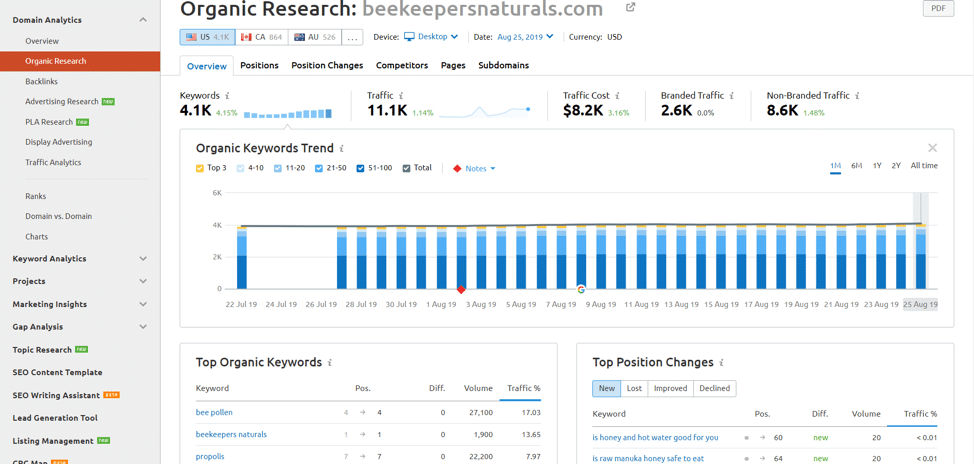Toggle the 51-100 positions checkbox
Viewport: 974px width, 464px height.
pyautogui.click(x=361, y=168)
